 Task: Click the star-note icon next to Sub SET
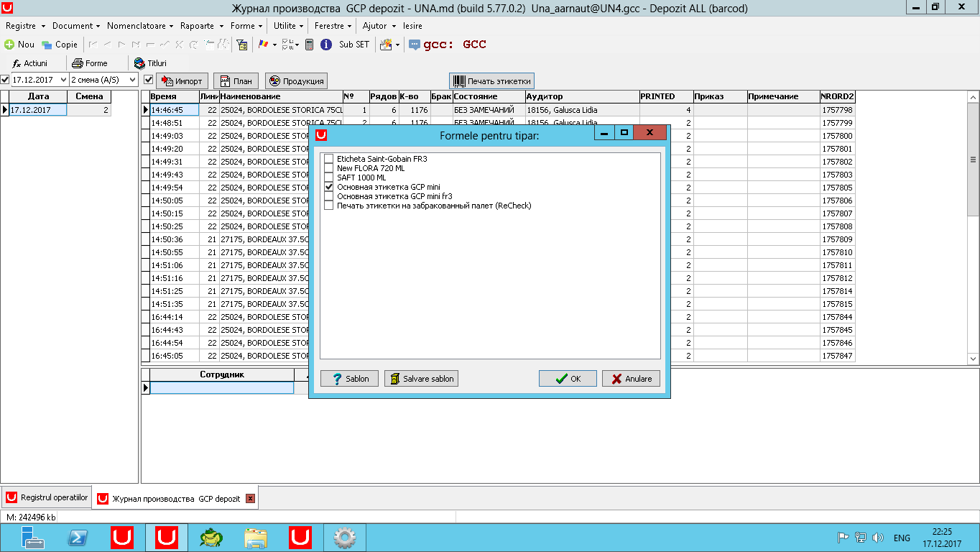386,45
